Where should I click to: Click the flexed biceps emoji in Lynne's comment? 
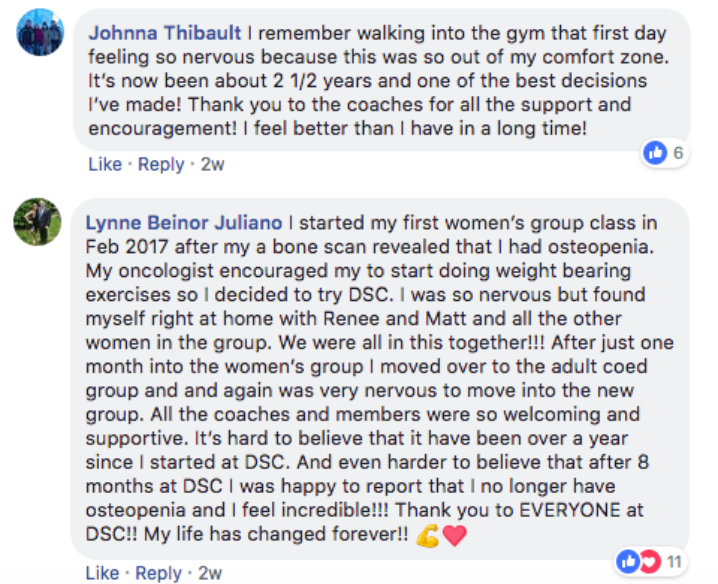pyautogui.click(x=427, y=535)
